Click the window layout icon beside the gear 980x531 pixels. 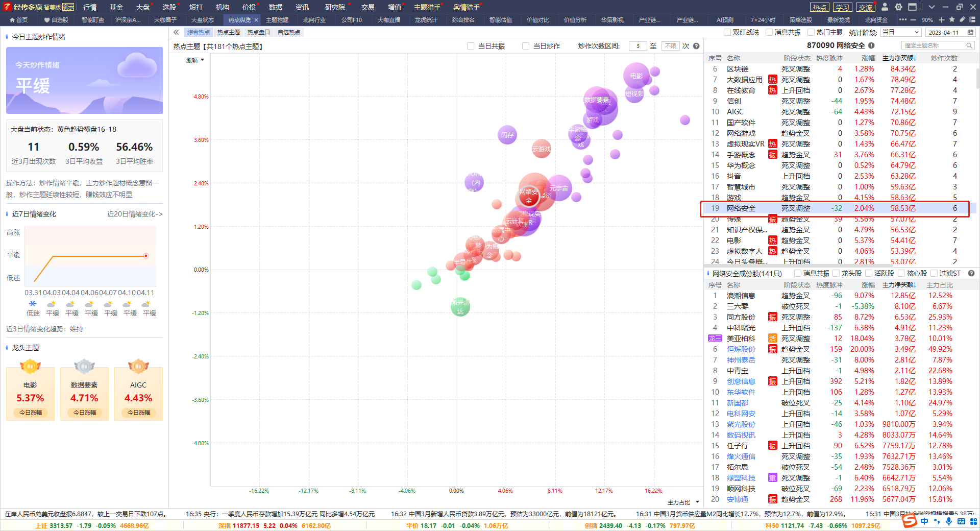913,7
